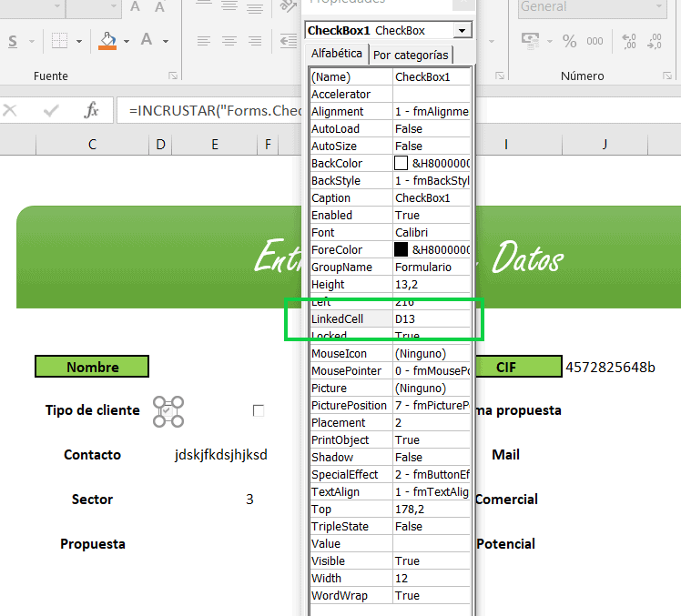This screenshot has height=616, width=681.
Task: Select column C header
Action: pyautogui.click(x=92, y=144)
